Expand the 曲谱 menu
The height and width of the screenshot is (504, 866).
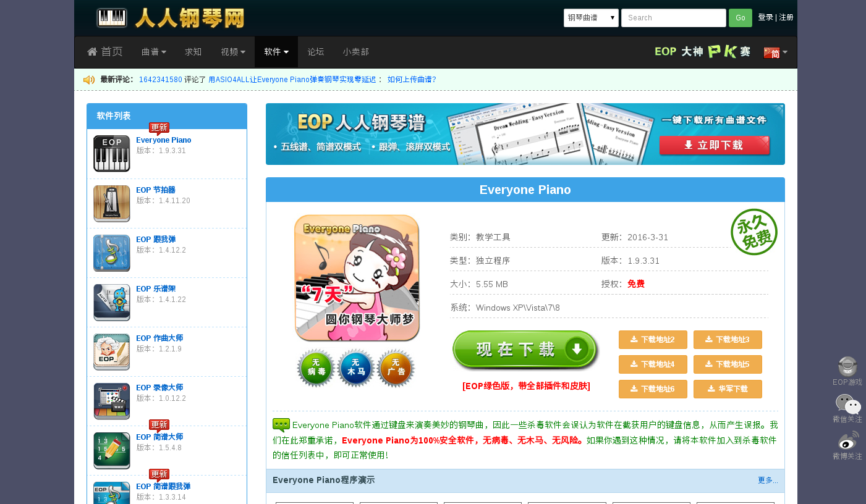[154, 52]
